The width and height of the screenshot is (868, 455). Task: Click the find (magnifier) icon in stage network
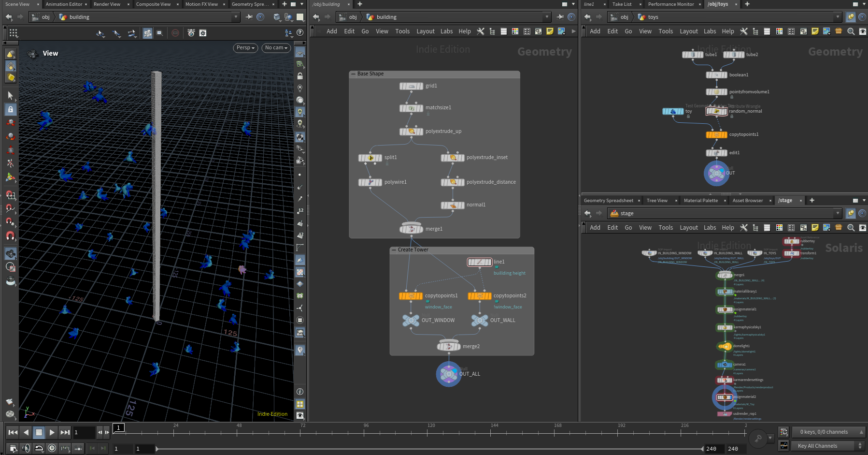[x=851, y=228]
